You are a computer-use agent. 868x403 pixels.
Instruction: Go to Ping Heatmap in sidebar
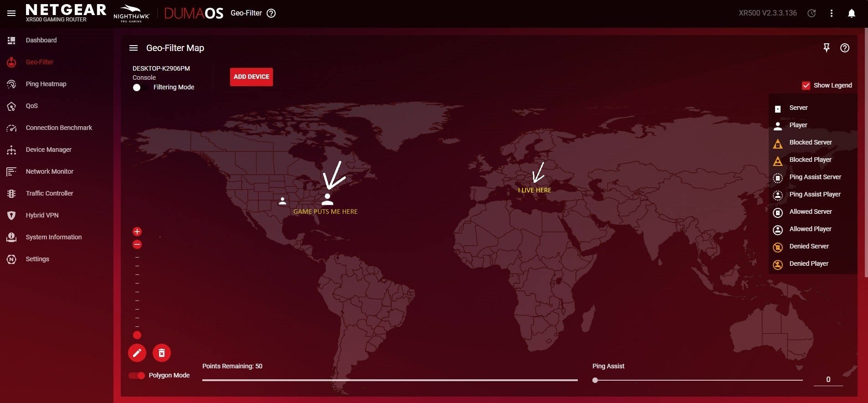coord(46,84)
